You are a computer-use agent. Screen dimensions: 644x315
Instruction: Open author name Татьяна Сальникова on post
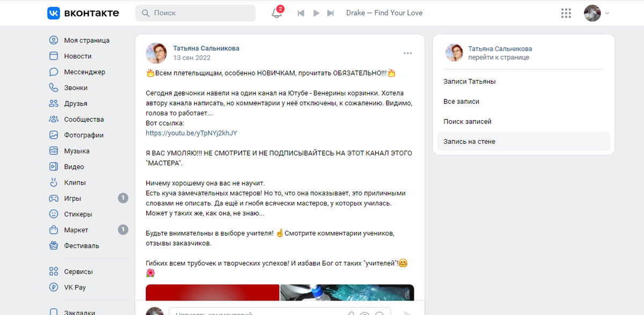206,48
